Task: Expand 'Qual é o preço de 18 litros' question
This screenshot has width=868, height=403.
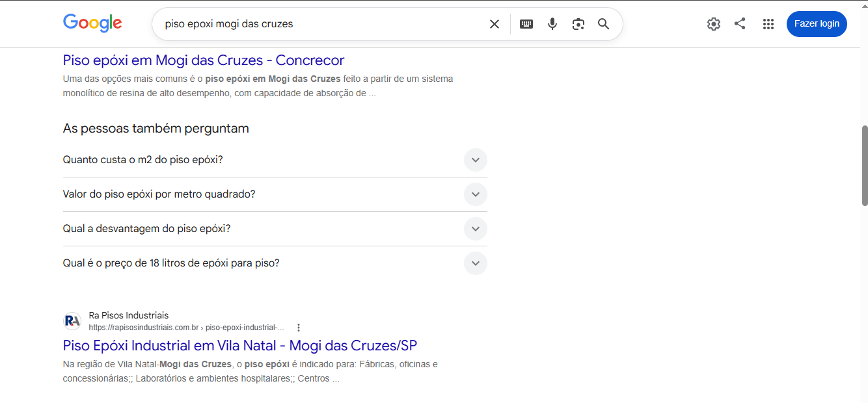Action: click(275, 263)
